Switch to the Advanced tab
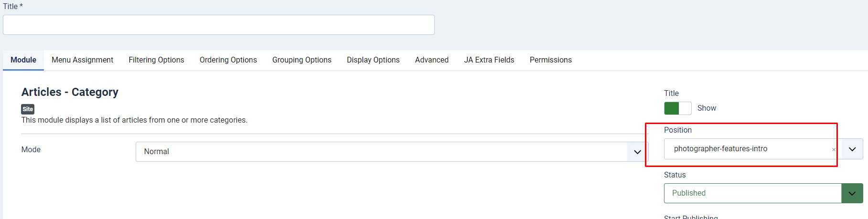This screenshot has height=219, width=868. pyautogui.click(x=431, y=60)
